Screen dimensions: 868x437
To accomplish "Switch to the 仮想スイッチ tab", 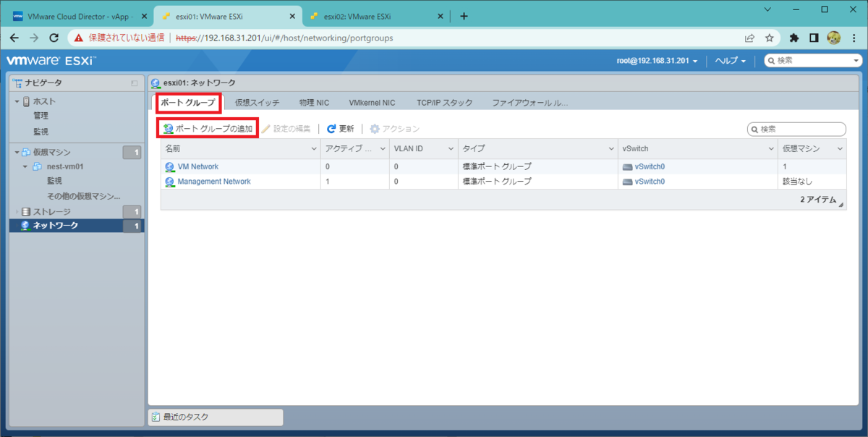I will pos(257,103).
